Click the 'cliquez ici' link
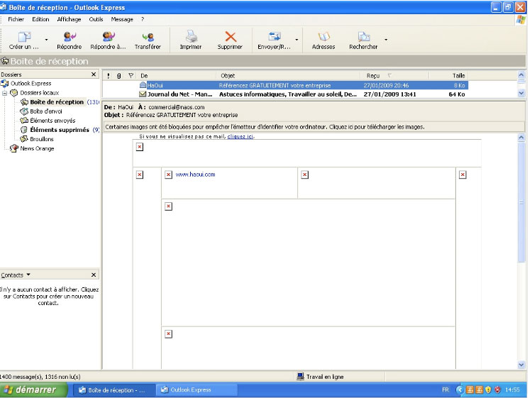The image size is (532, 398). [240, 136]
